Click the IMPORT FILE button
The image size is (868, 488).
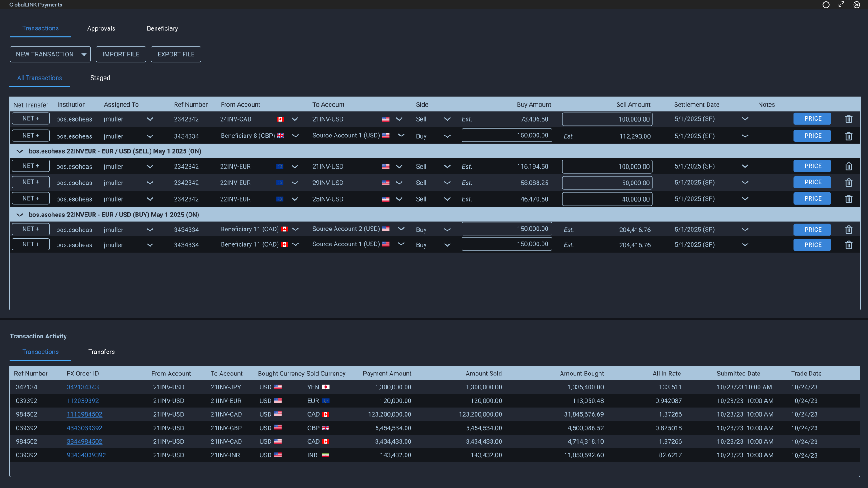click(x=121, y=54)
